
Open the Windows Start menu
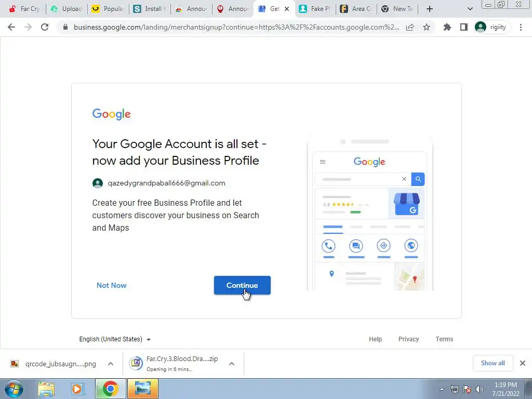click(x=14, y=389)
